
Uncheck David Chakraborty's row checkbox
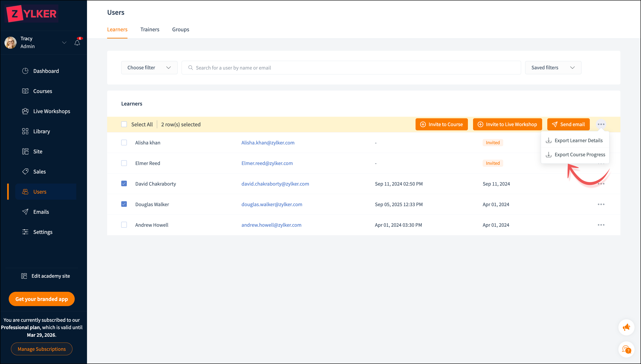pyautogui.click(x=124, y=184)
